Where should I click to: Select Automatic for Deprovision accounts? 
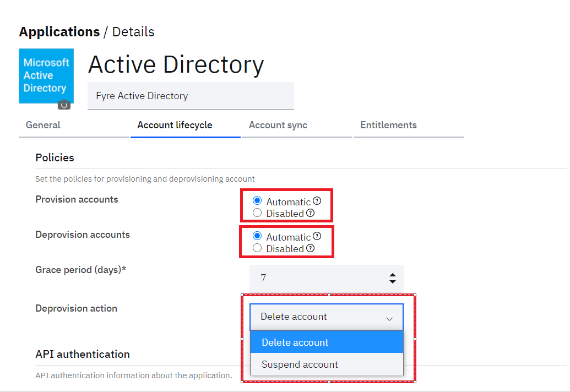(257, 236)
